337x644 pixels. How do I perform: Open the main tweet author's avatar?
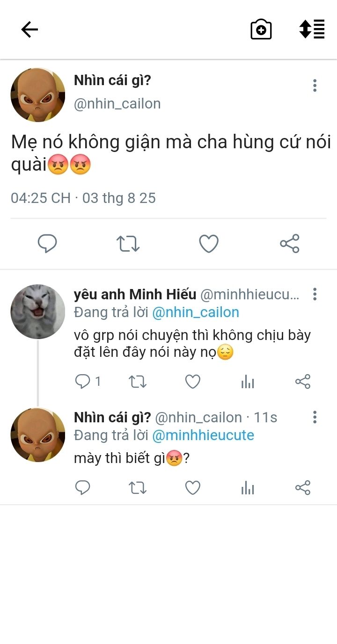38,95
